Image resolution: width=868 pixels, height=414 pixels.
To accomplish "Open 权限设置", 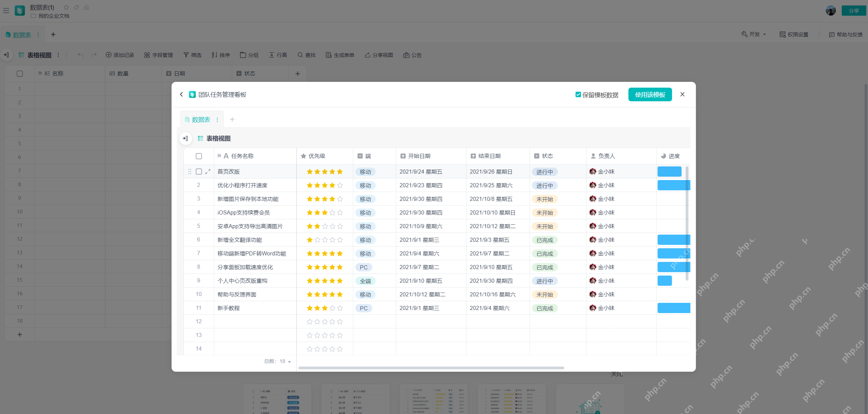I will (794, 34).
